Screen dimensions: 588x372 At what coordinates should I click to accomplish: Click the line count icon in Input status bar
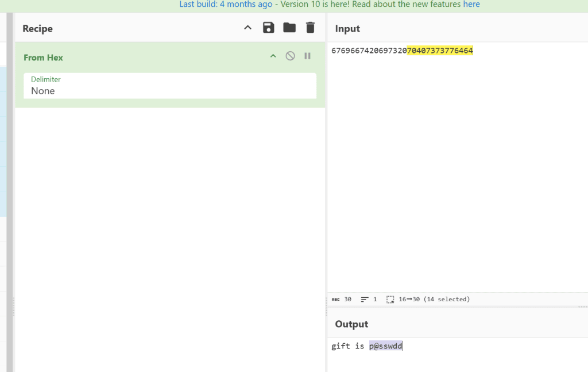point(365,300)
